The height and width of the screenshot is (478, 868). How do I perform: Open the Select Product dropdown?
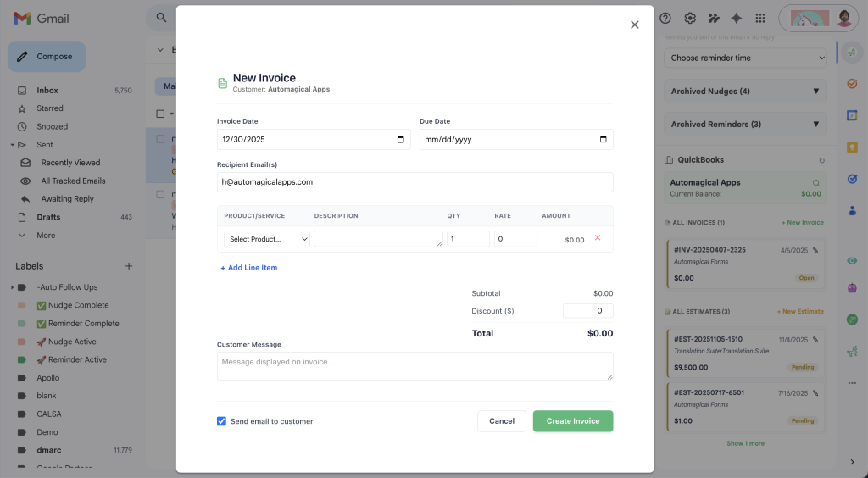tap(267, 239)
